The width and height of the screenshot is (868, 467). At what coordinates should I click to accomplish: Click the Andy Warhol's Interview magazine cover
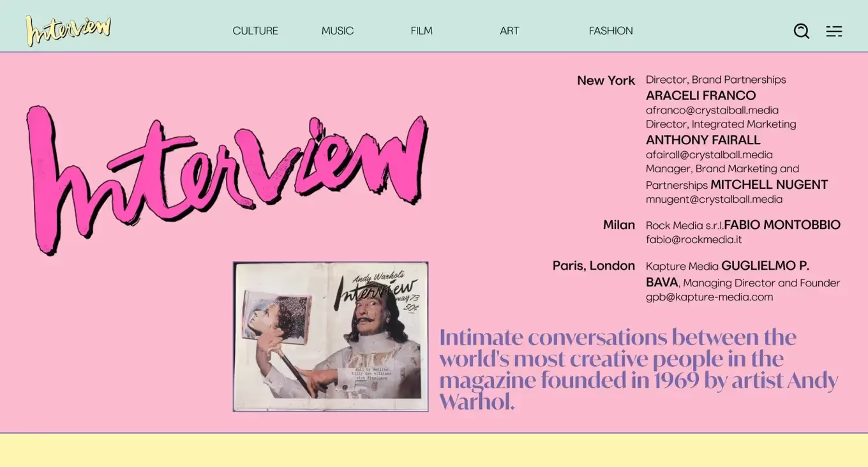tap(330, 336)
